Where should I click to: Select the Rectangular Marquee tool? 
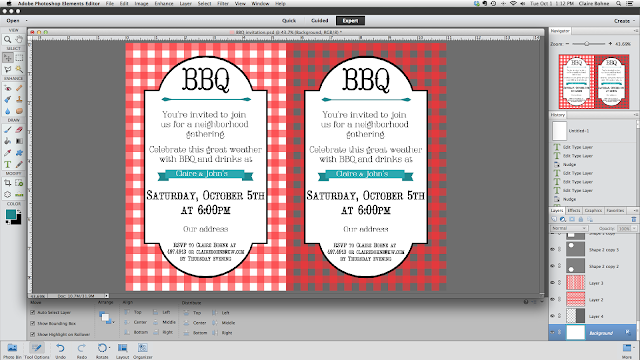(x=19, y=58)
